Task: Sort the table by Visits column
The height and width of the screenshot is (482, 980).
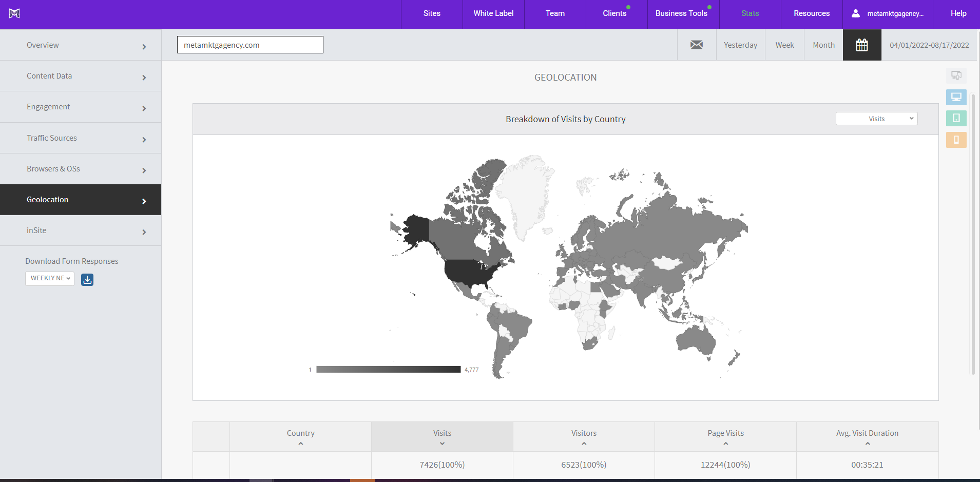Action: (442, 437)
